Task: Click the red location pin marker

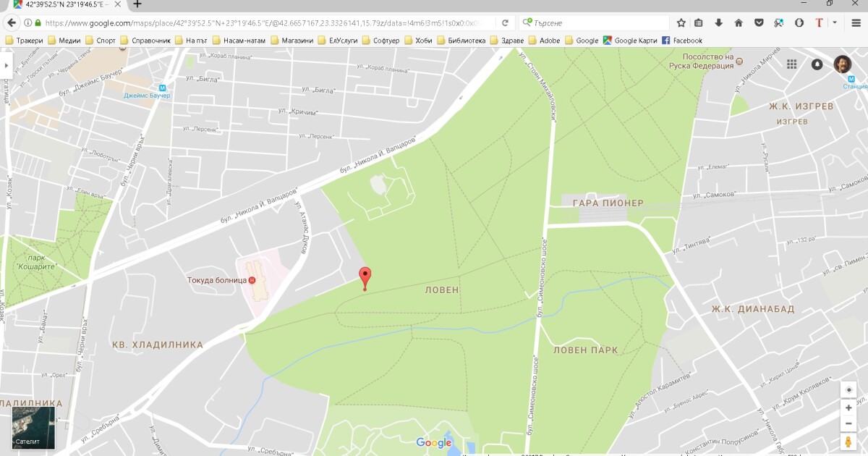Action: [x=365, y=279]
